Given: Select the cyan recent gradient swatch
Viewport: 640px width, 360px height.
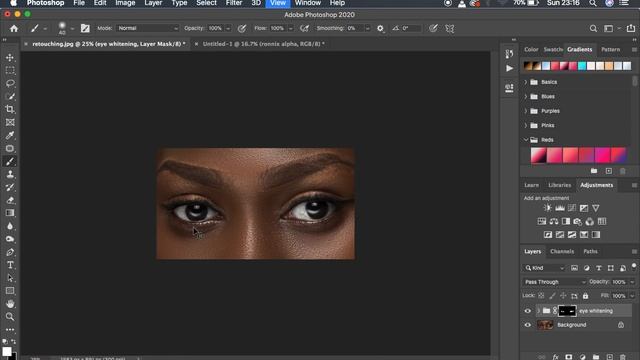Looking at the screenshot, I should click(582, 66).
